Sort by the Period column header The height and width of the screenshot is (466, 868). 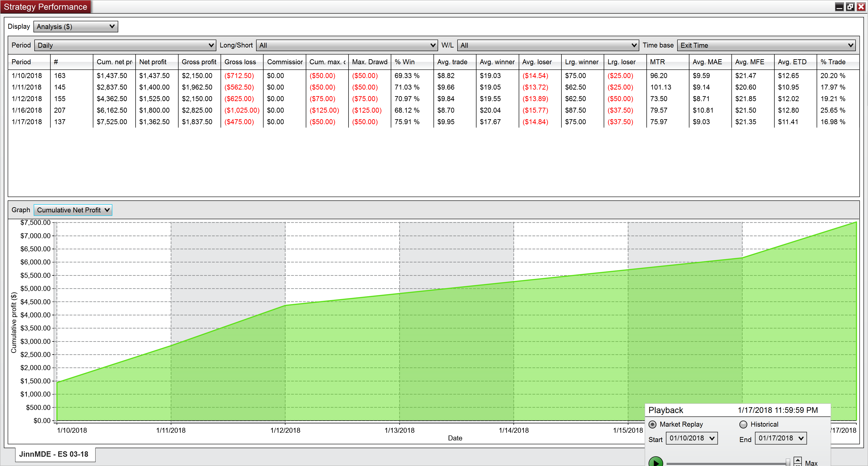[x=29, y=62]
